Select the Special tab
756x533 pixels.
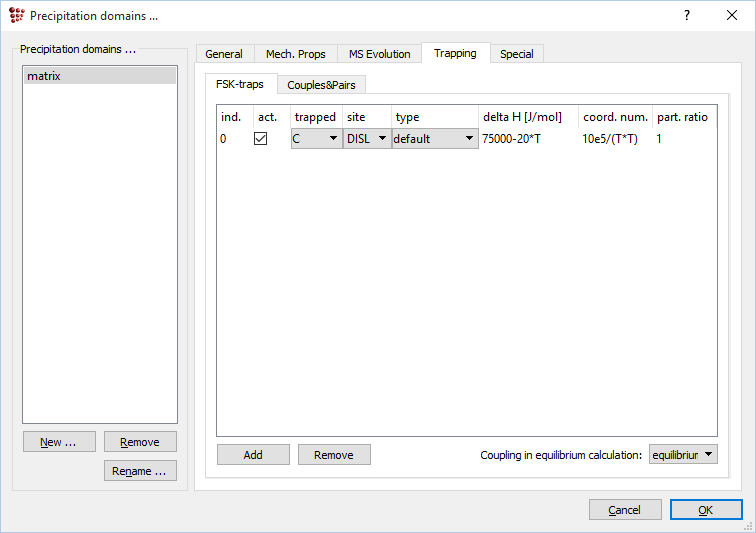click(x=516, y=54)
